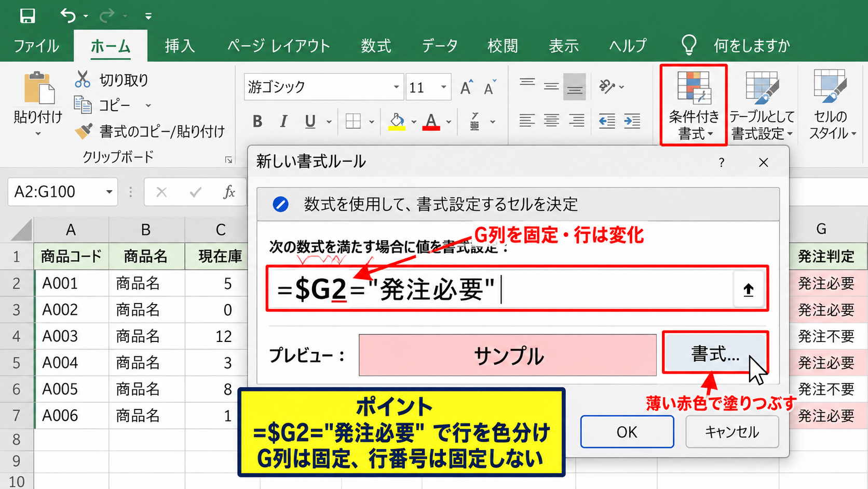Select column G header
The width and height of the screenshot is (868, 489).
tap(821, 229)
